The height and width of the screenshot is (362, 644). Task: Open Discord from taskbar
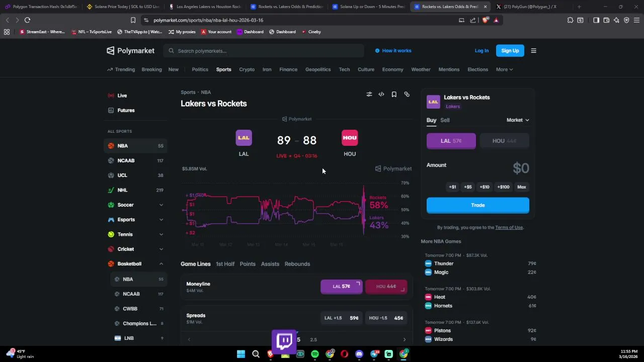(359, 354)
